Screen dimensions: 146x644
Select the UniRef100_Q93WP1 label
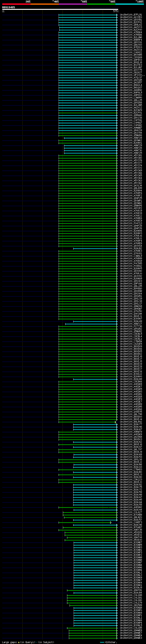pos(131,201)
